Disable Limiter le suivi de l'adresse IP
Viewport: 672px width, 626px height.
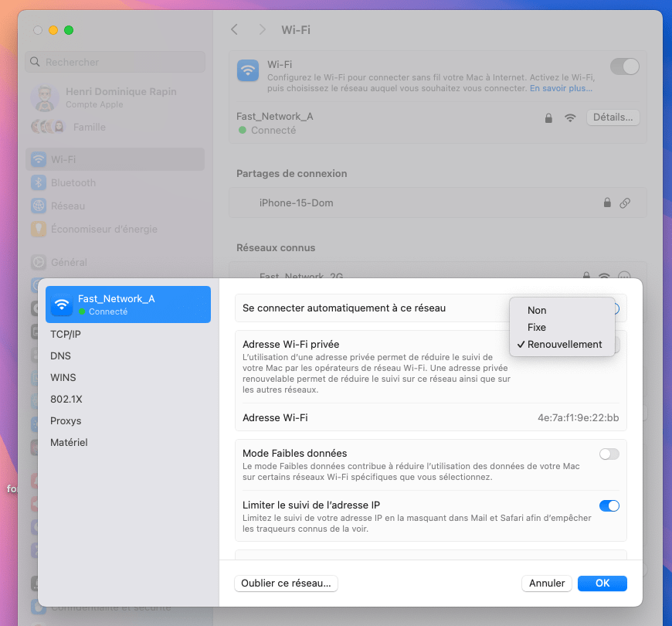(609, 505)
